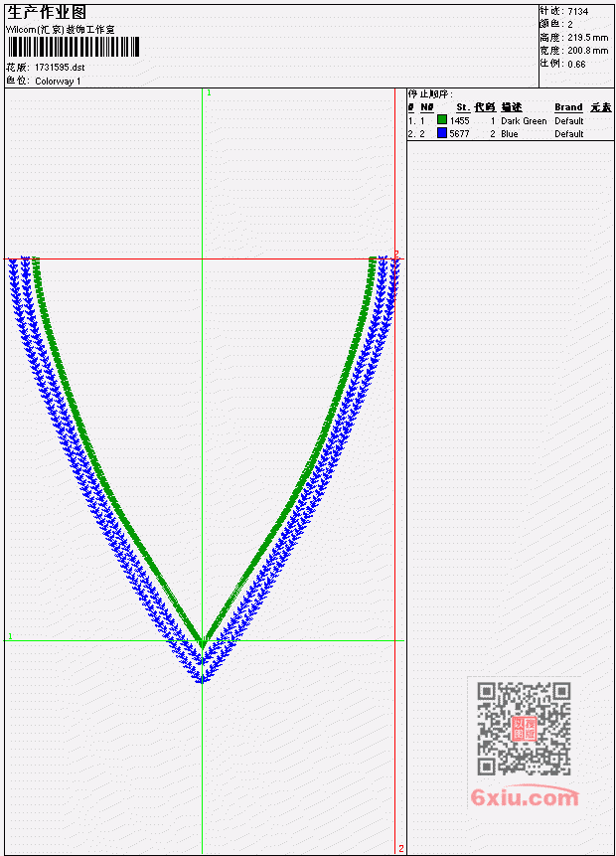Image resolution: width=616 pixels, height=856 pixels.
Task: Click the 'Blue' description text
Action: pyautogui.click(x=510, y=134)
